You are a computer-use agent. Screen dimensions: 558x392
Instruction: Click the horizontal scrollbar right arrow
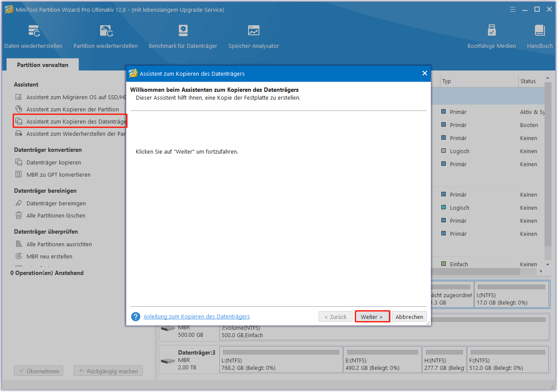[541, 271]
